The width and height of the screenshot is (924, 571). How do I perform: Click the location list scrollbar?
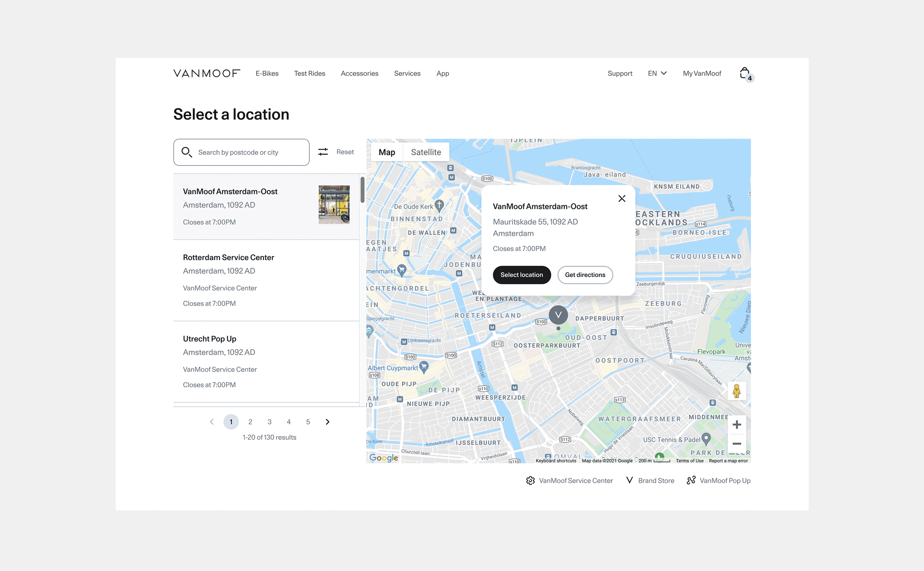pyautogui.click(x=362, y=189)
